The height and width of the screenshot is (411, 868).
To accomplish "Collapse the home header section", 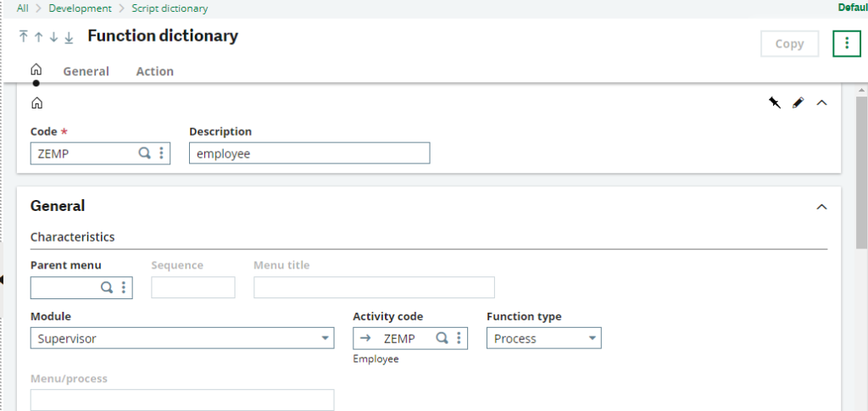I will coord(822,103).
